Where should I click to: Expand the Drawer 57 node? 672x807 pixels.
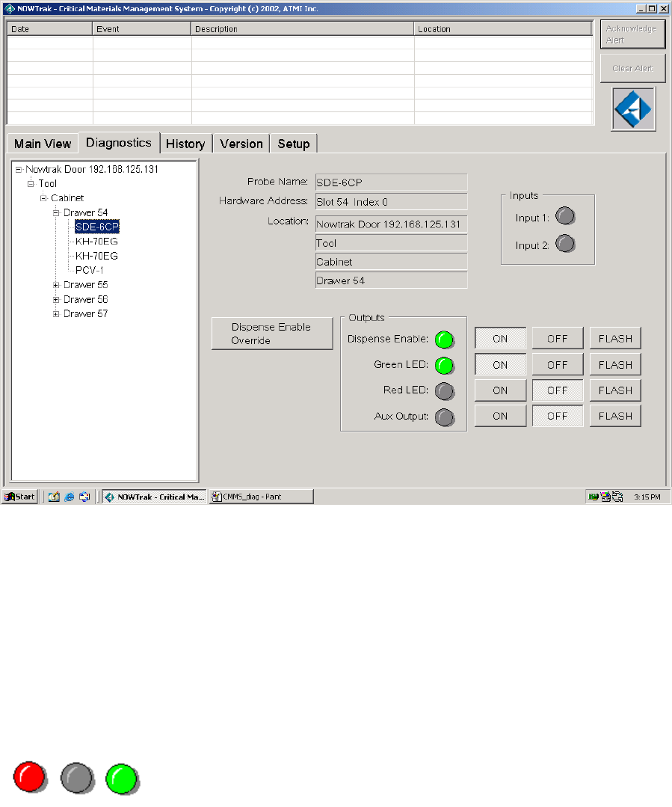coord(56,313)
